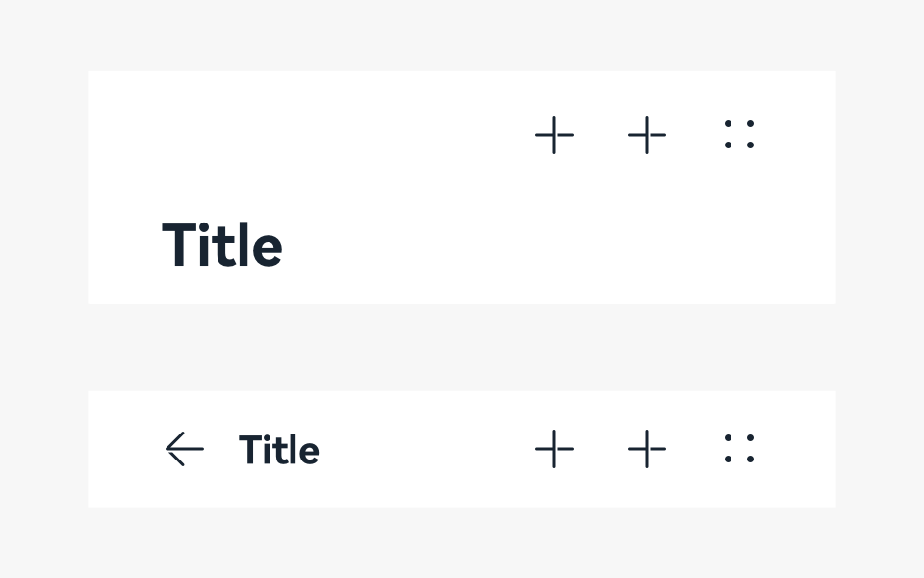Screen dimensions: 924x578
Task: Click the Title label in the short app bar
Action: click(x=279, y=450)
